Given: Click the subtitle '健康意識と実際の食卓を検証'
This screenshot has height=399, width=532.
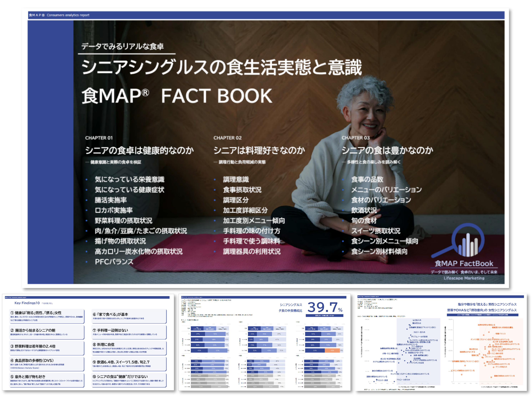Looking at the screenshot, I should click(116, 162).
